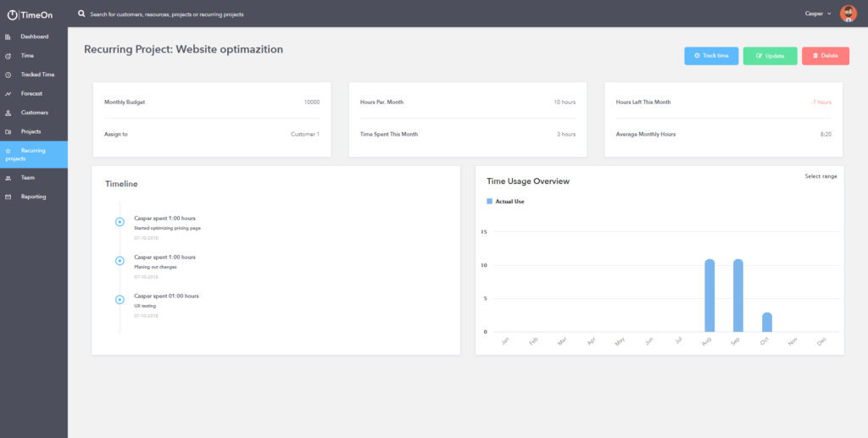Click the Reporting envelope sidebar icon
The image size is (868, 438).
pyautogui.click(x=8, y=197)
